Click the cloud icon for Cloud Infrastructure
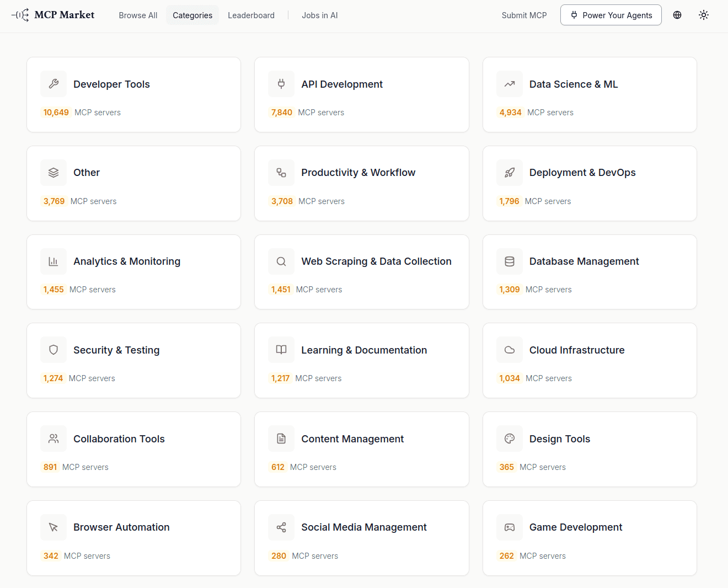 point(510,350)
